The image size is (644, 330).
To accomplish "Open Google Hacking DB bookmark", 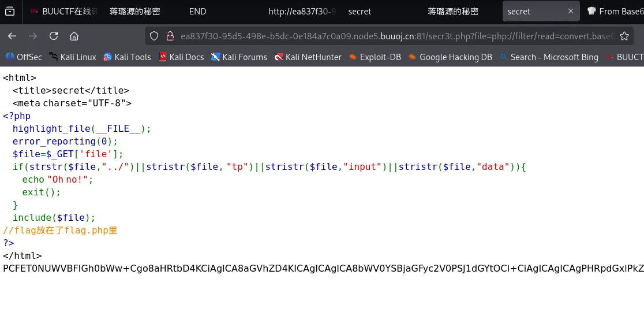I will tap(450, 57).
